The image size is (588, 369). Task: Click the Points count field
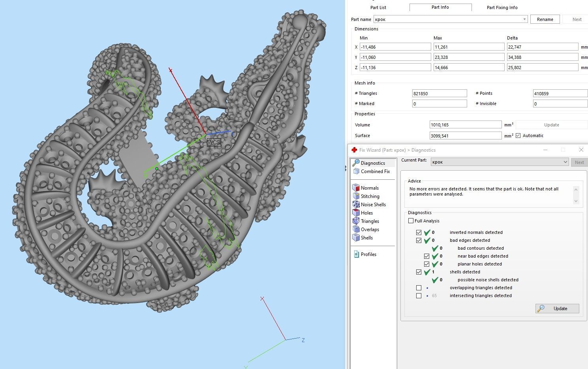[560, 93]
